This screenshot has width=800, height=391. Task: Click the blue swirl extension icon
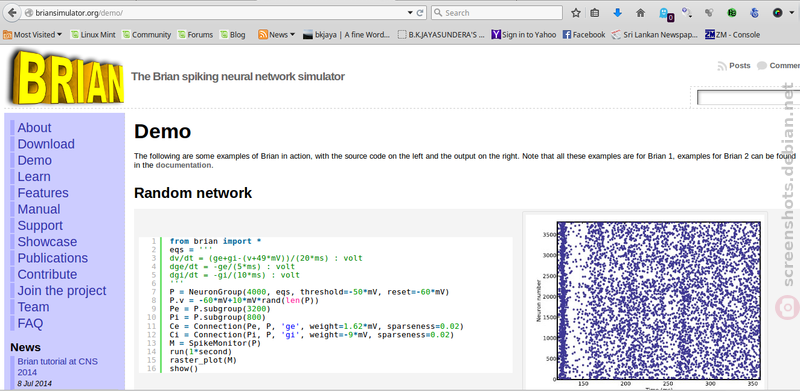click(755, 13)
